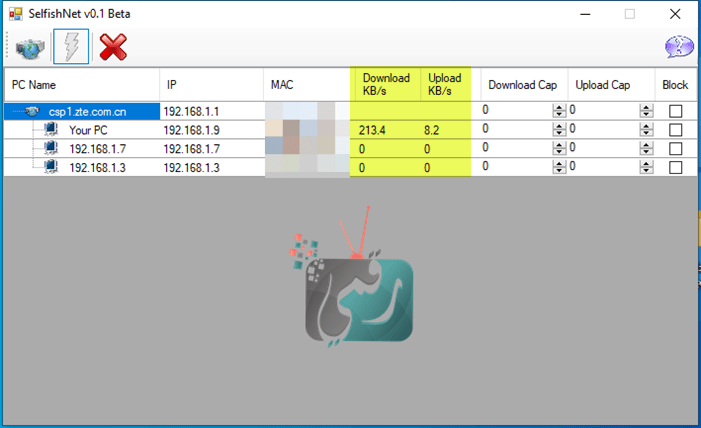Adjust Download Cap spinner for 192.168.1.7

tap(559, 148)
